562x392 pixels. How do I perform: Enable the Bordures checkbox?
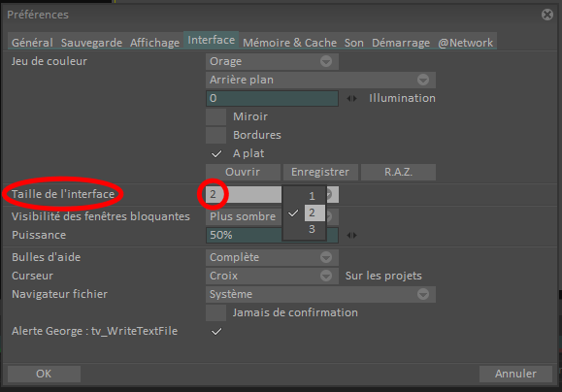click(x=215, y=135)
